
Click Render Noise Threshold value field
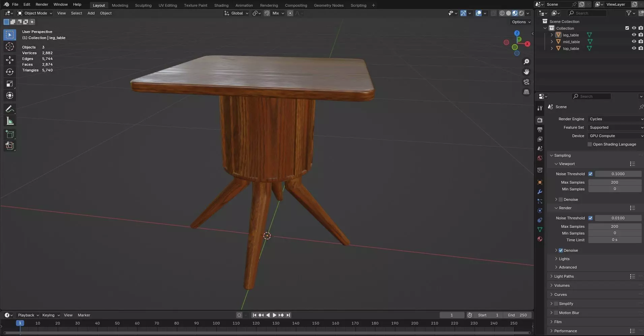click(618, 218)
